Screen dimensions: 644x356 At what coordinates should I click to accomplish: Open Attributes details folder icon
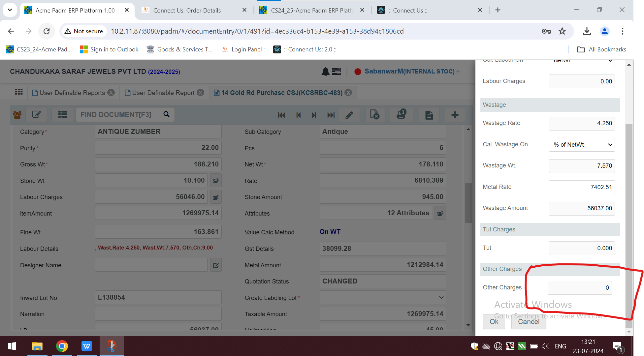(440, 213)
